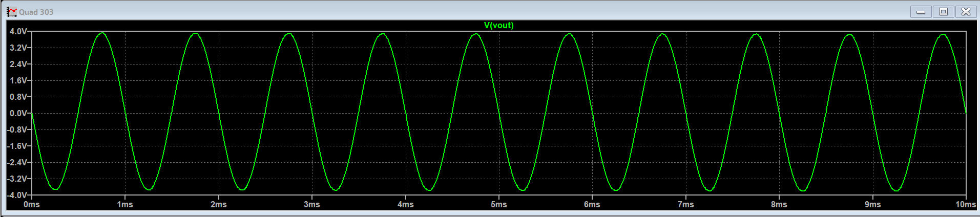The height and width of the screenshot is (217, 980).
Task: Click the 7ms time axis label
Action: coord(686,204)
